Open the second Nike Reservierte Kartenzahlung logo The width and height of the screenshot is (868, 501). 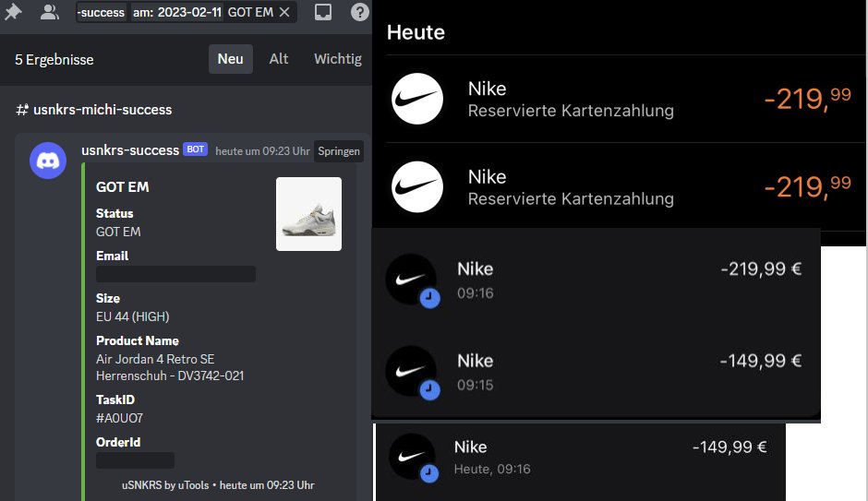tap(416, 187)
